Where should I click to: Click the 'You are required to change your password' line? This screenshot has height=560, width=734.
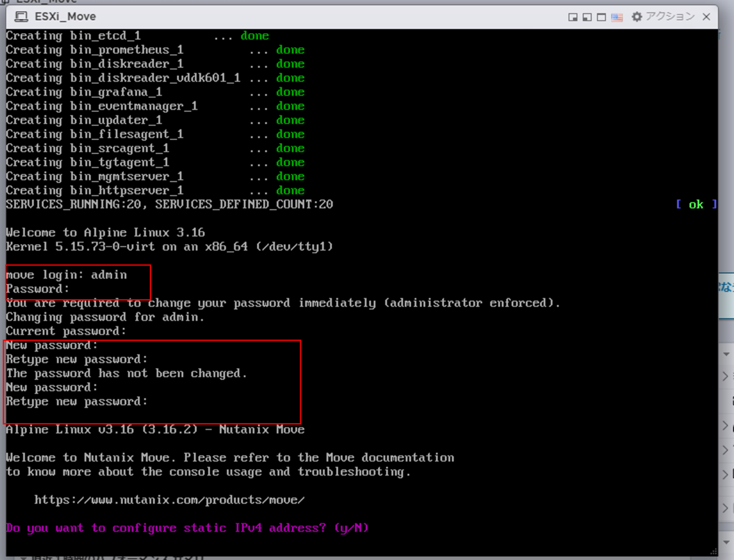tap(283, 303)
